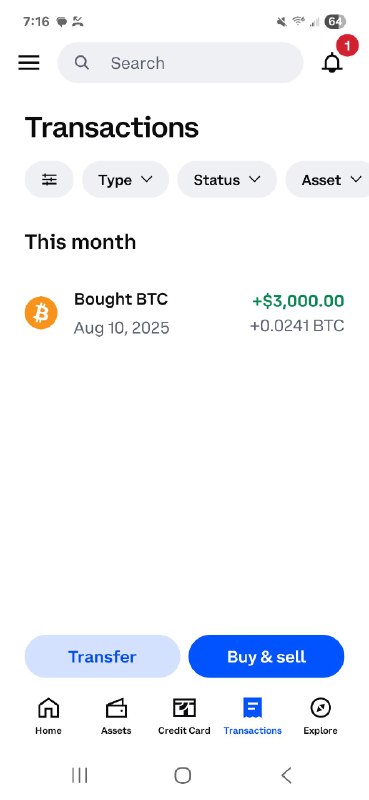Open the filter sliders icon

pyautogui.click(x=49, y=180)
